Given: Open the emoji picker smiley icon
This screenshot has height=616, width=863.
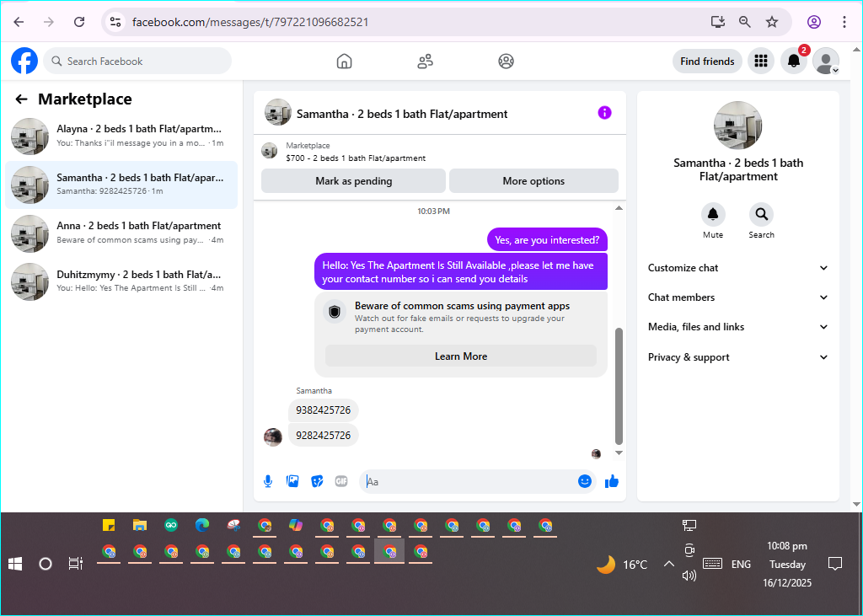Looking at the screenshot, I should click(585, 481).
